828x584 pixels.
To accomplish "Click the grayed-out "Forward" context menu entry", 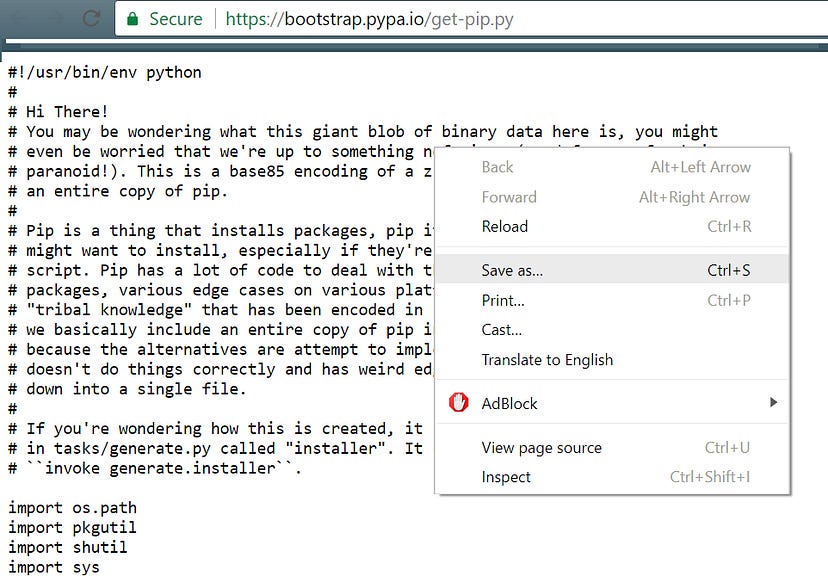I will tap(510, 197).
